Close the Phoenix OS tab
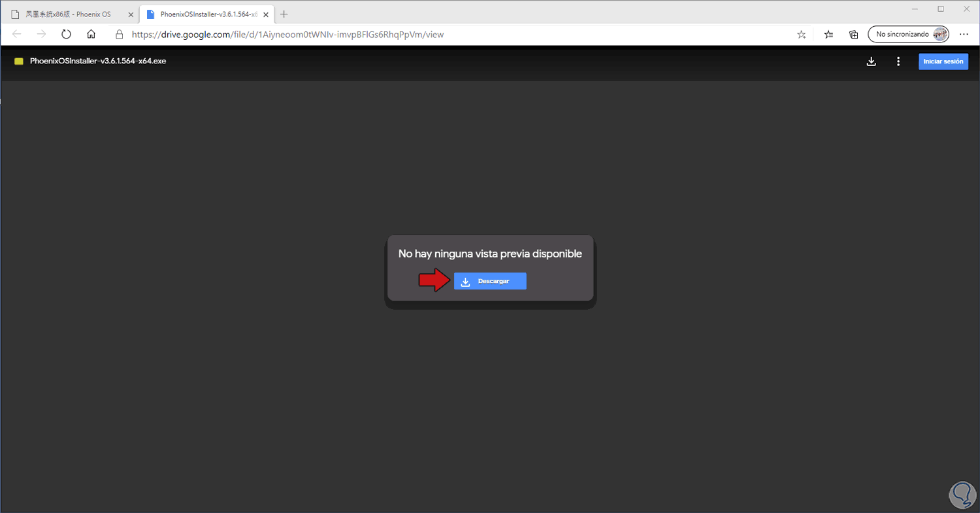This screenshot has height=513, width=980. coord(131,14)
